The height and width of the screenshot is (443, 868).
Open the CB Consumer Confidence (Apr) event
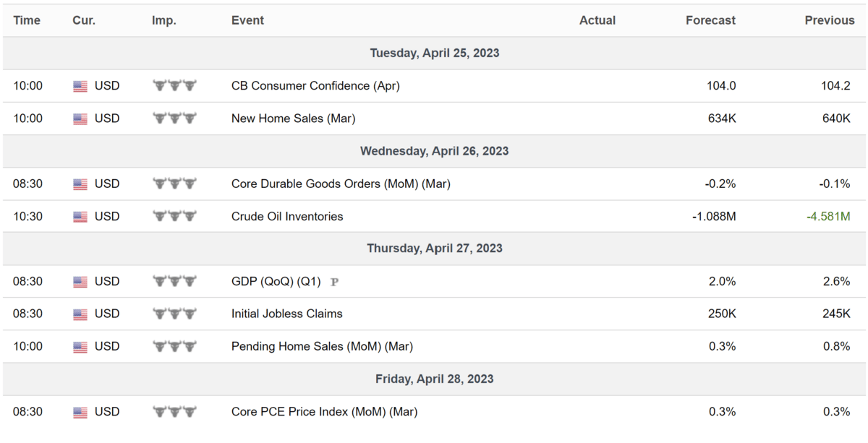[315, 85]
